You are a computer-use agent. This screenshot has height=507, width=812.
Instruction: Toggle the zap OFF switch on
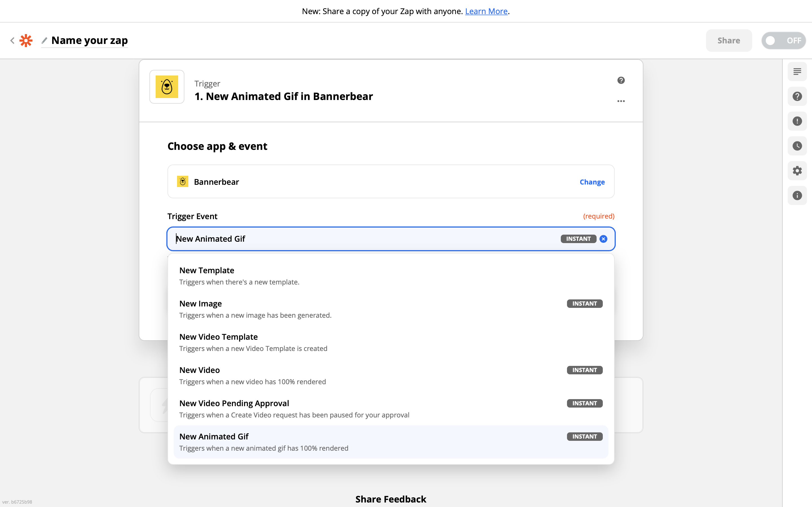783,41
